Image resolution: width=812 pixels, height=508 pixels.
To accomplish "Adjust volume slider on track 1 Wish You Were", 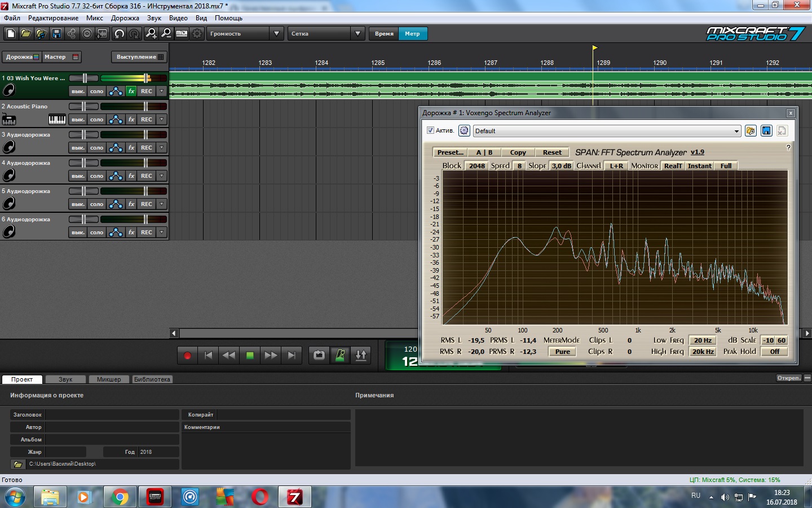I will click(147, 78).
